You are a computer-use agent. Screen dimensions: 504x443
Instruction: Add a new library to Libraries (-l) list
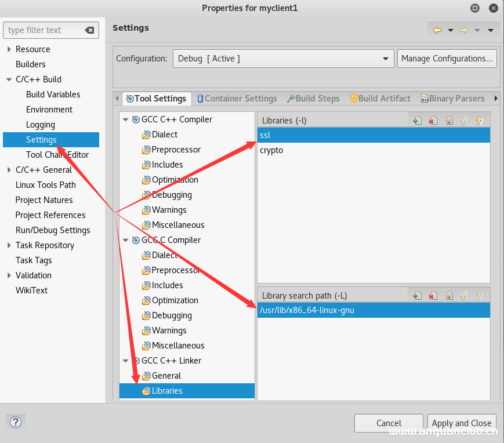[x=418, y=120]
